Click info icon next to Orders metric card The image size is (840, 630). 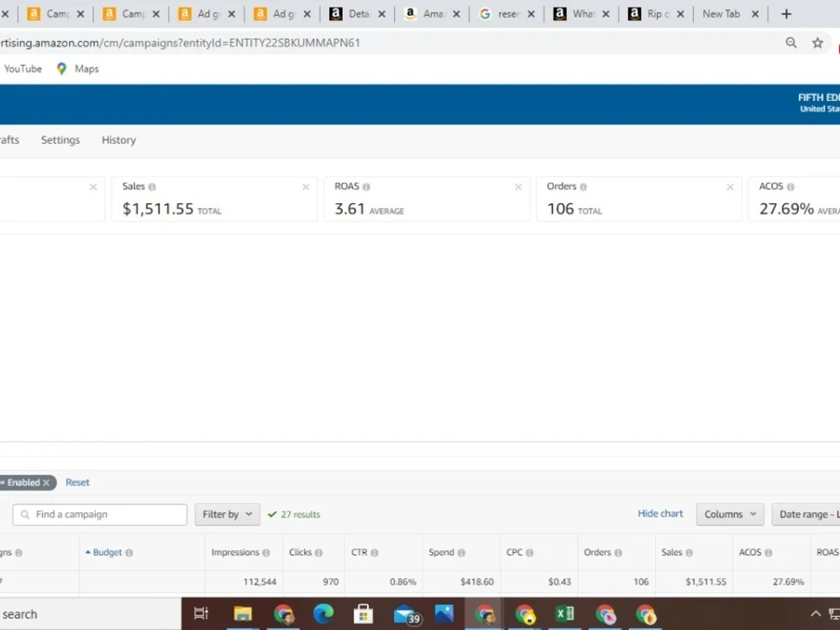pyautogui.click(x=584, y=187)
